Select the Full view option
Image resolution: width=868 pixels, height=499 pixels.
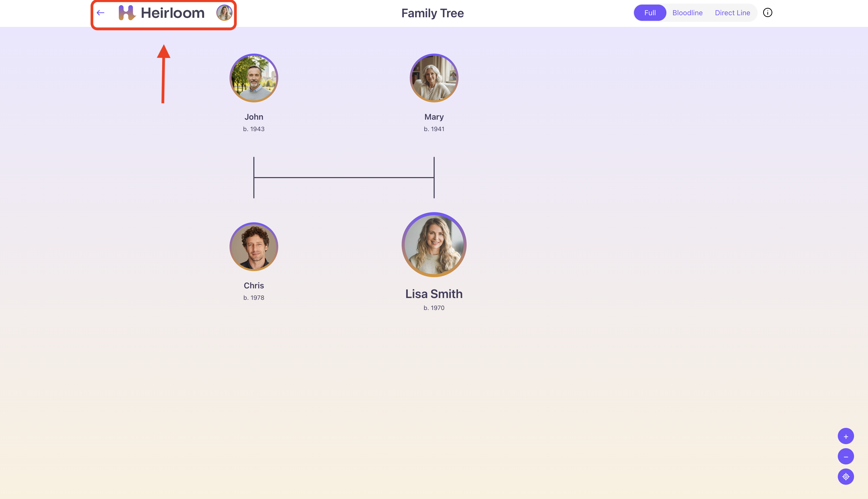point(650,13)
